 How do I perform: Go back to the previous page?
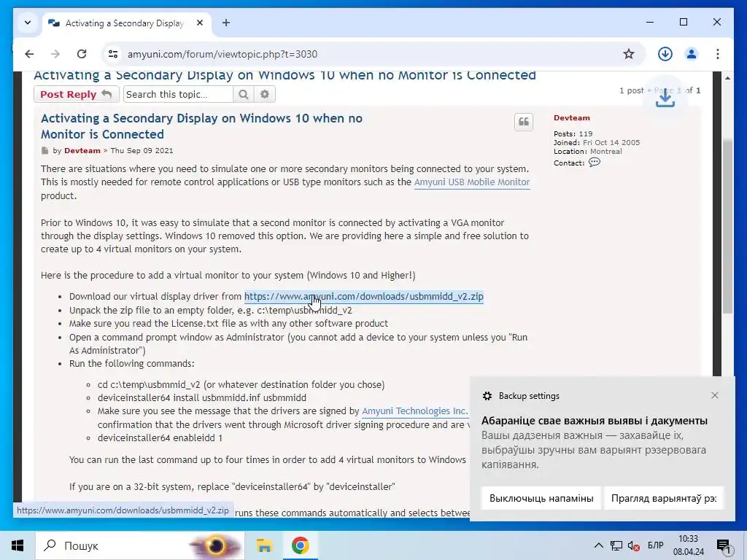point(29,54)
